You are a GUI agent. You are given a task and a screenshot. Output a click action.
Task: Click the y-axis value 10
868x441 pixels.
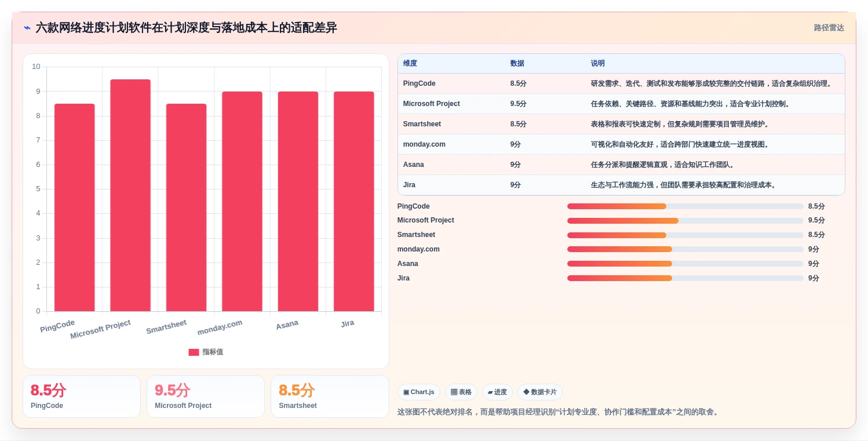[x=36, y=67]
